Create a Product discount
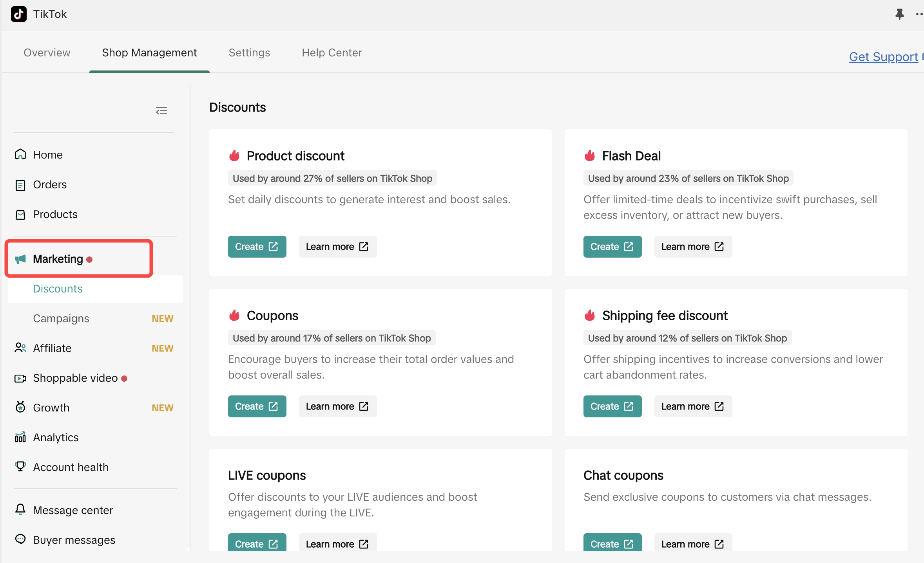The image size is (924, 563). click(257, 247)
